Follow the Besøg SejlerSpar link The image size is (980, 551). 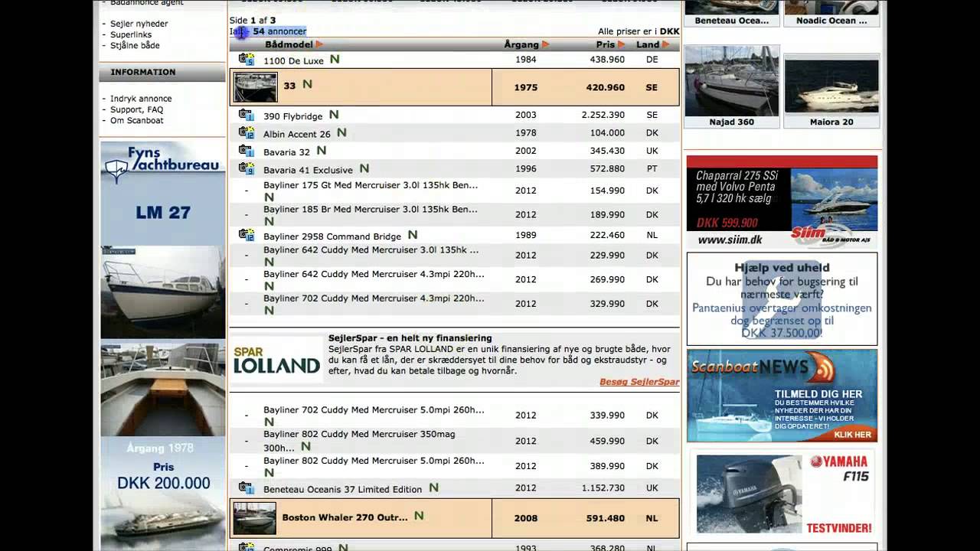pyautogui.click(x=639, y=382)
